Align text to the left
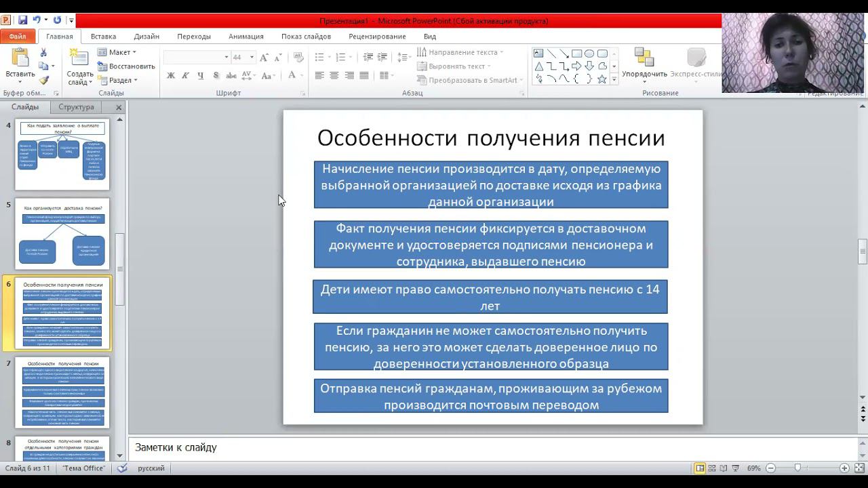This screenshot has height=488, width=868. pyautogui.click(x=319, y=75)
